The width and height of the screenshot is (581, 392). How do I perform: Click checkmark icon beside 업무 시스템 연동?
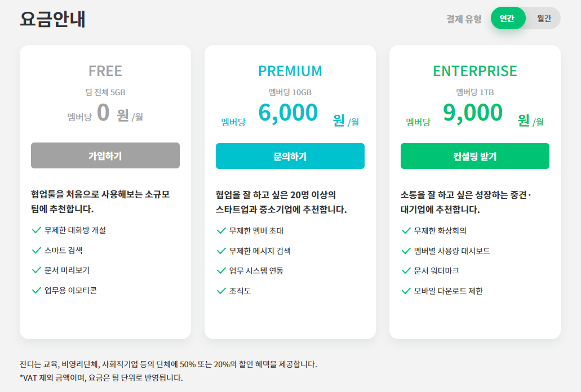tap(221, 271)
